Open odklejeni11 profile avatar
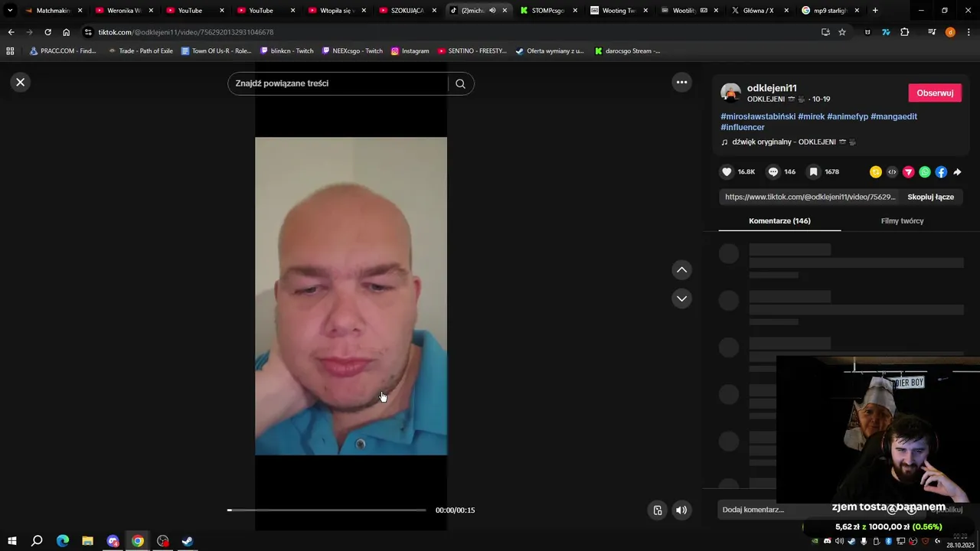Viewport: 980px width, 551px height. (730, 93)
